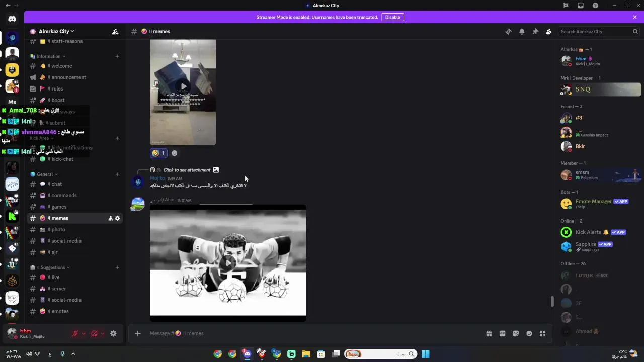Open headphone output options chevron
Viewport: 644px width, 362px height.
pos(103,333)
